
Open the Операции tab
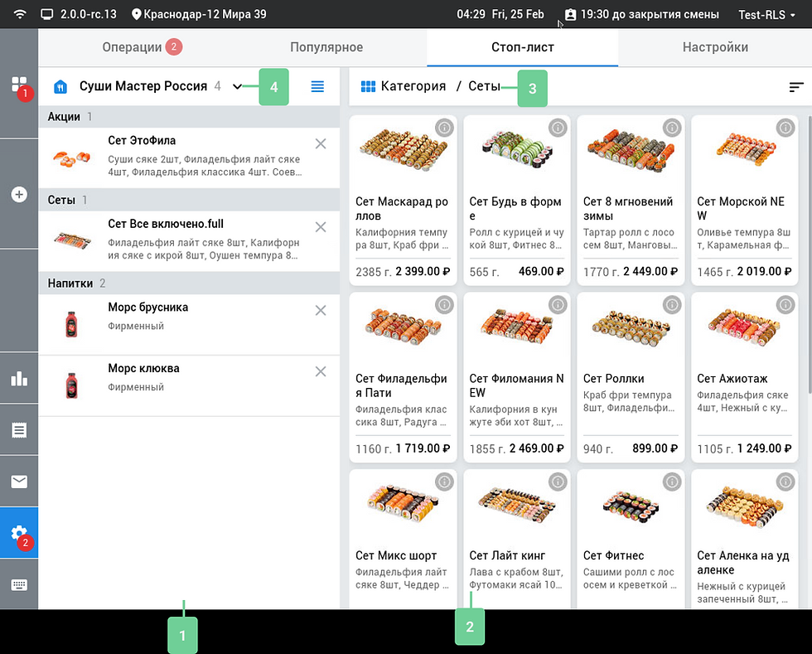click(142, 47)
